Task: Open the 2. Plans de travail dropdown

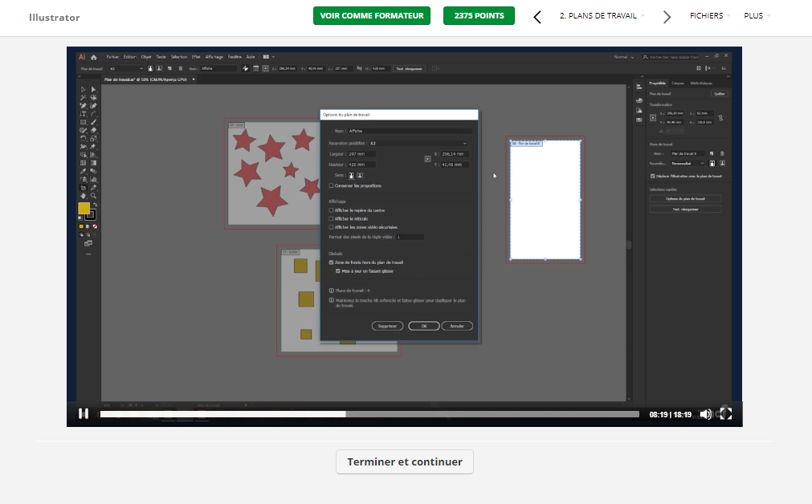Action: coord(601,16)
